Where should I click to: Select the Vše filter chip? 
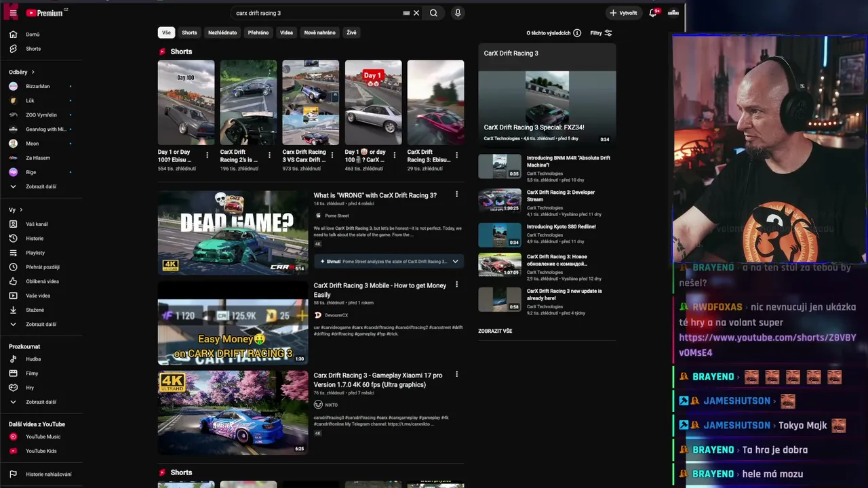click(166, 33)
